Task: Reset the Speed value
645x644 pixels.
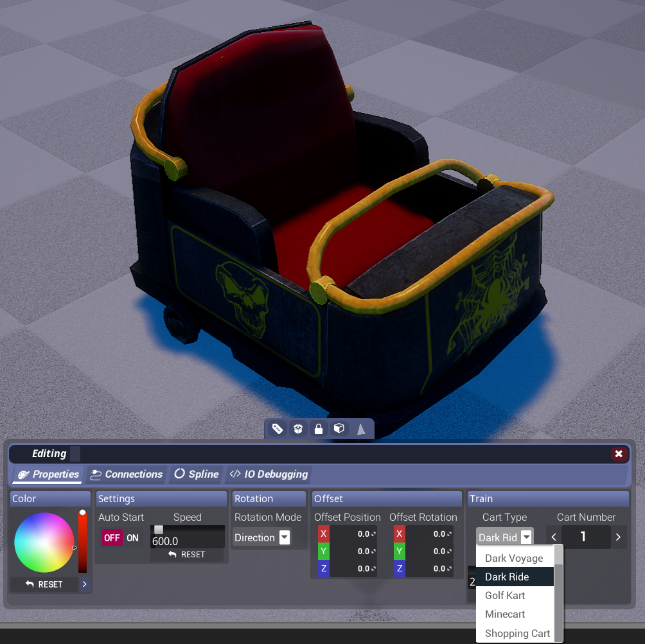Action: click(187, 555)
